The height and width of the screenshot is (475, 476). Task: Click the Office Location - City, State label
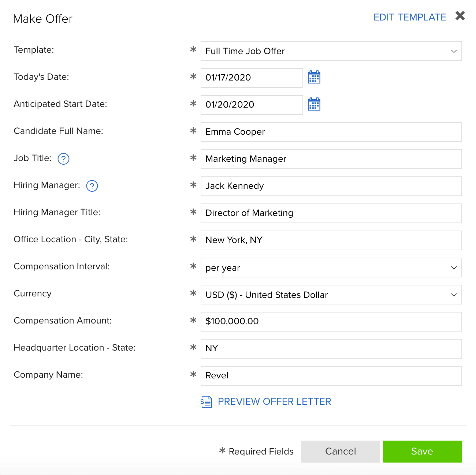[x=71, y=239]
